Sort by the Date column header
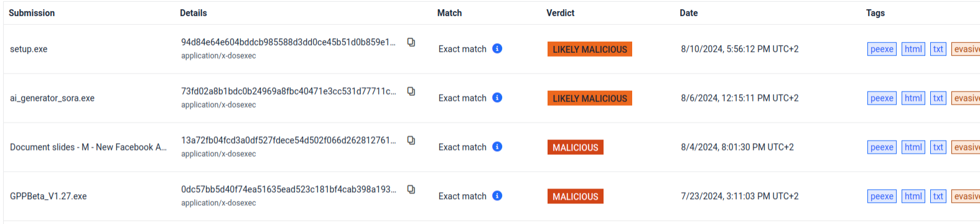The width and height of the screenshot is (980, 224). 689,13
